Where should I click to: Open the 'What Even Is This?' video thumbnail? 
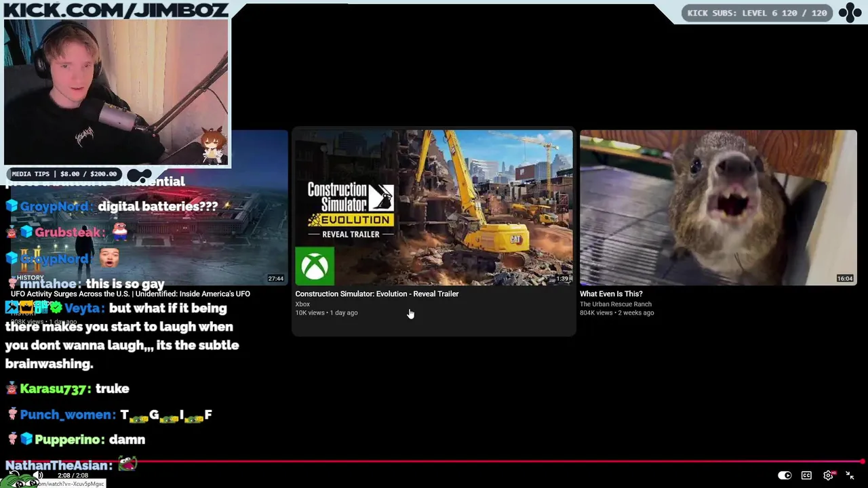tap(718, 207)
